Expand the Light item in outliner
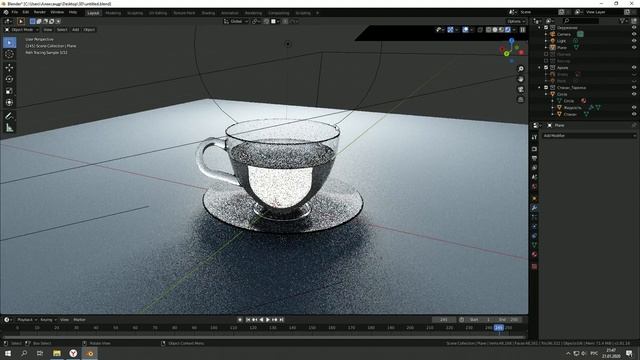 tap(546, 41)
